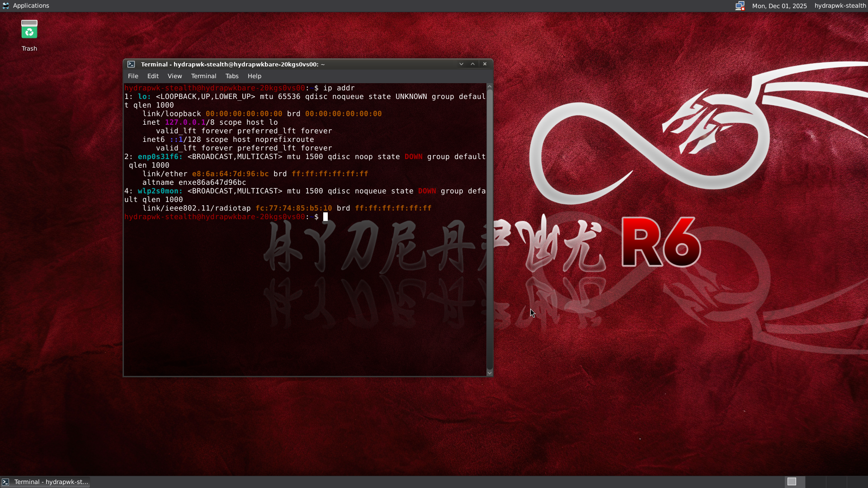868x488 pixels.
Task: Open the Tabs menu
Action: pyautogui.click(x=232, y=76)
